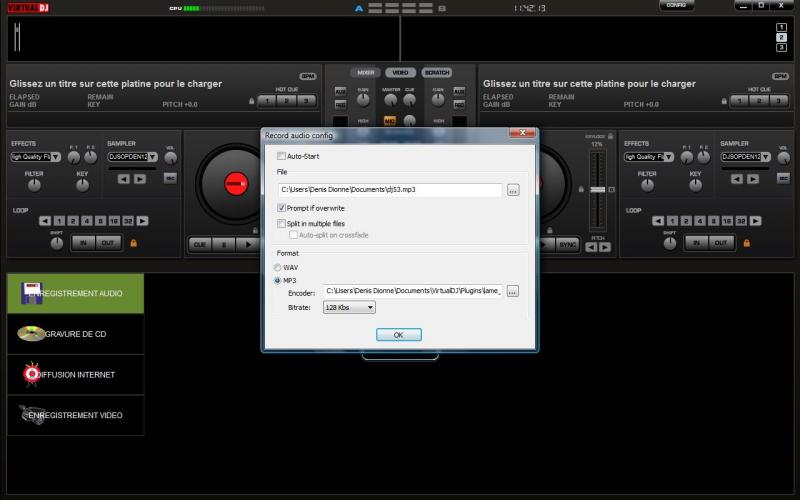Screen dimensions: 800x500
Task: Click OK in Record audio config
Action: pos(398,335)
